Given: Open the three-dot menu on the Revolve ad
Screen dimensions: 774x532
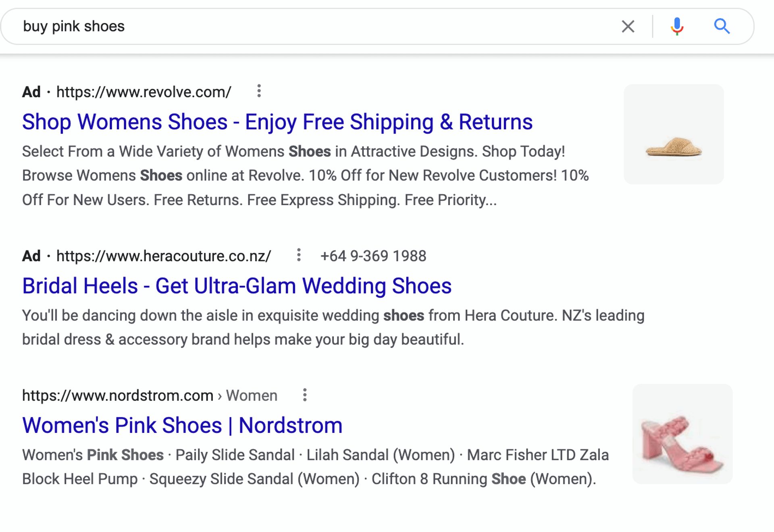Looking at the screenshot, I should [x=258, y=91].
